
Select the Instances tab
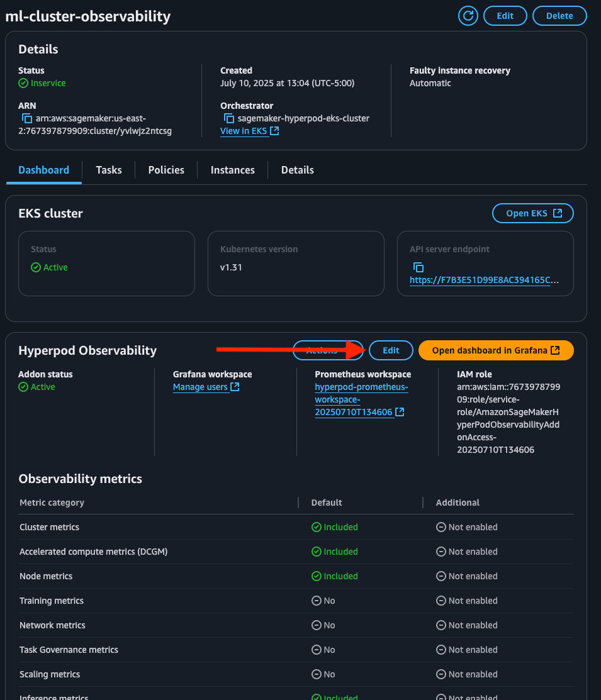(232, 170)
